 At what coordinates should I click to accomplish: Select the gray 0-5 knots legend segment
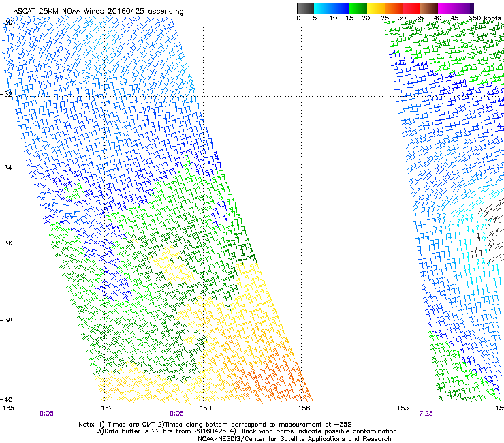click(305, 8)
